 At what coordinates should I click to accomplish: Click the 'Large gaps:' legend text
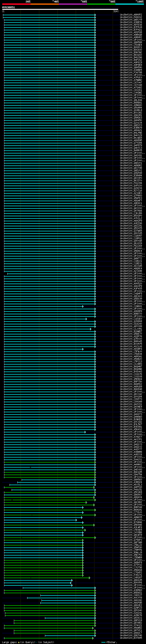tap(10, 642)
